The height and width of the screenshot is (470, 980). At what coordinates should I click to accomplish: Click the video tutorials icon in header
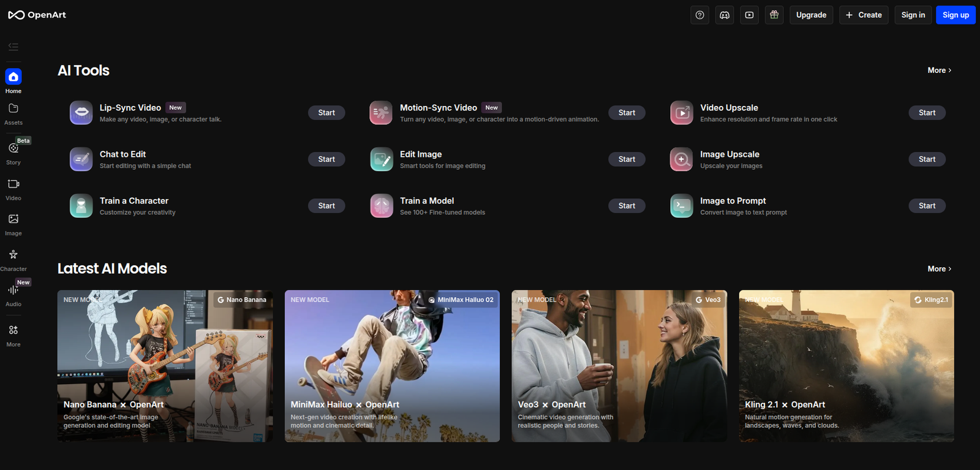point(749,15)
